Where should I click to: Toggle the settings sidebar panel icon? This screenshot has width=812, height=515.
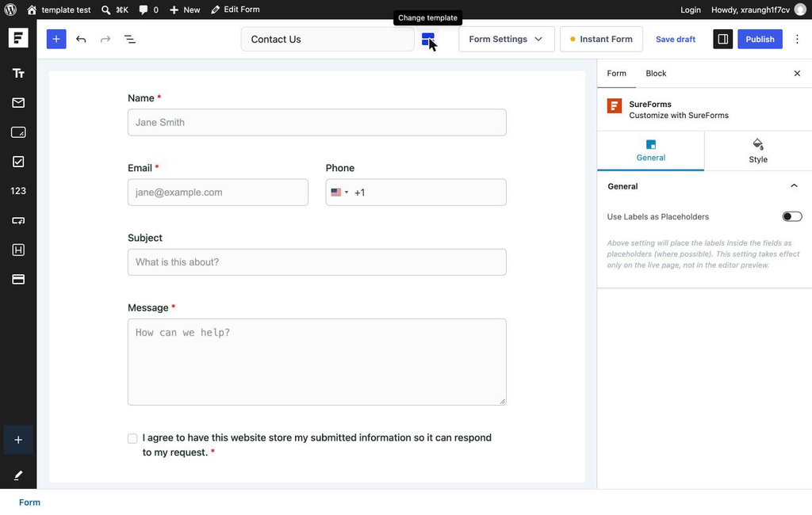pos(723,40)
